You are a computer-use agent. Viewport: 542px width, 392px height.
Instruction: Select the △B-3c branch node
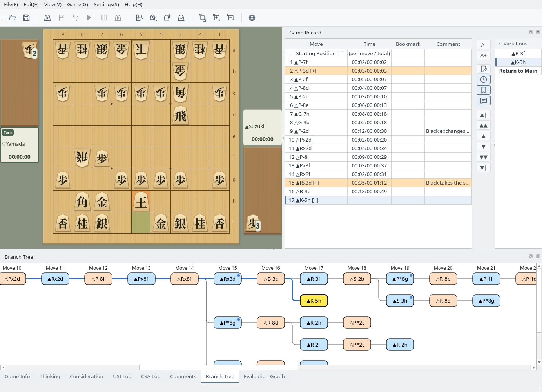271,279
